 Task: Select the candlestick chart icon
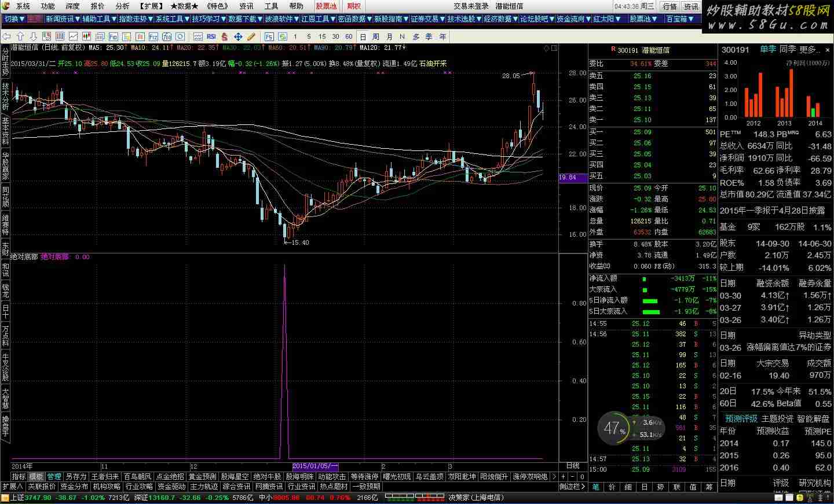tap(86, 36)
